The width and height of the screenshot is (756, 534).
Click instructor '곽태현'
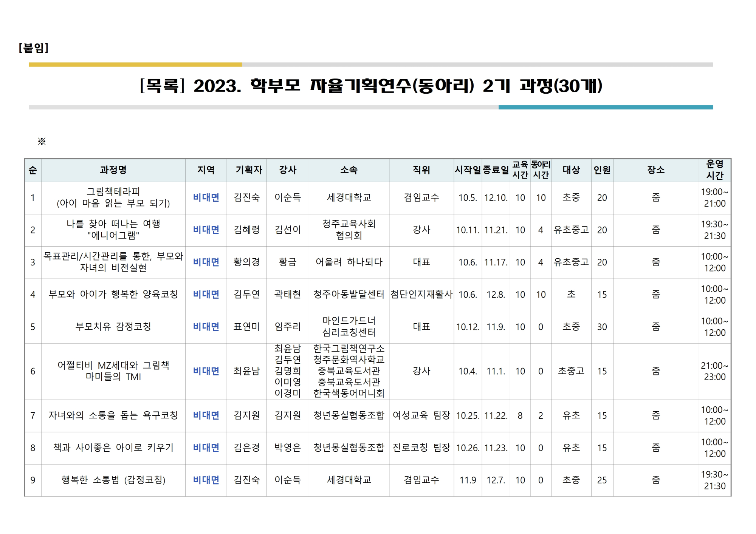(x=288, y=294)
